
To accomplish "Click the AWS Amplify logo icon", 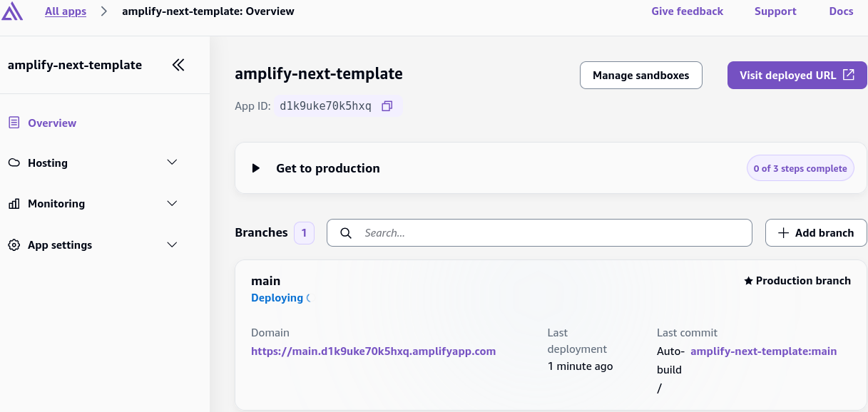I will tap(12, 11).
